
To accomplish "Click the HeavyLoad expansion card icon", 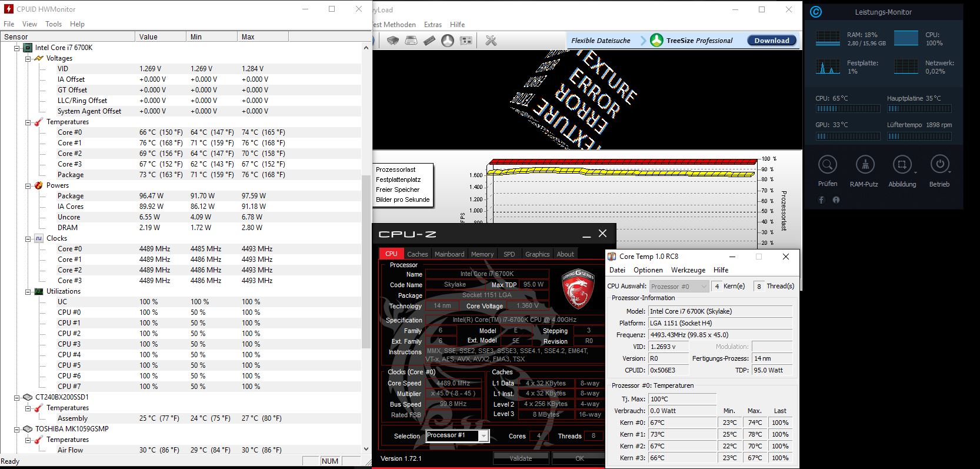I will pyautogui.click(x=466, y=41).
